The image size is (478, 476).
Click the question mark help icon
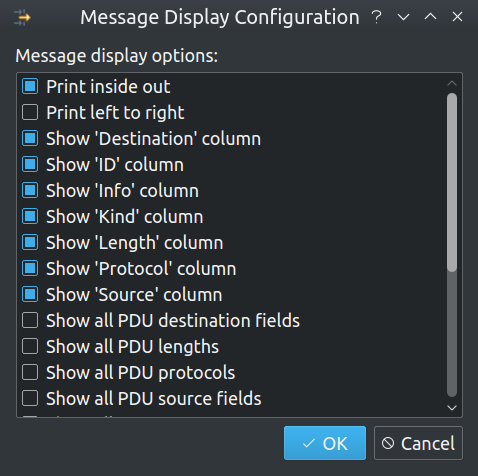[x=377, y=17]
